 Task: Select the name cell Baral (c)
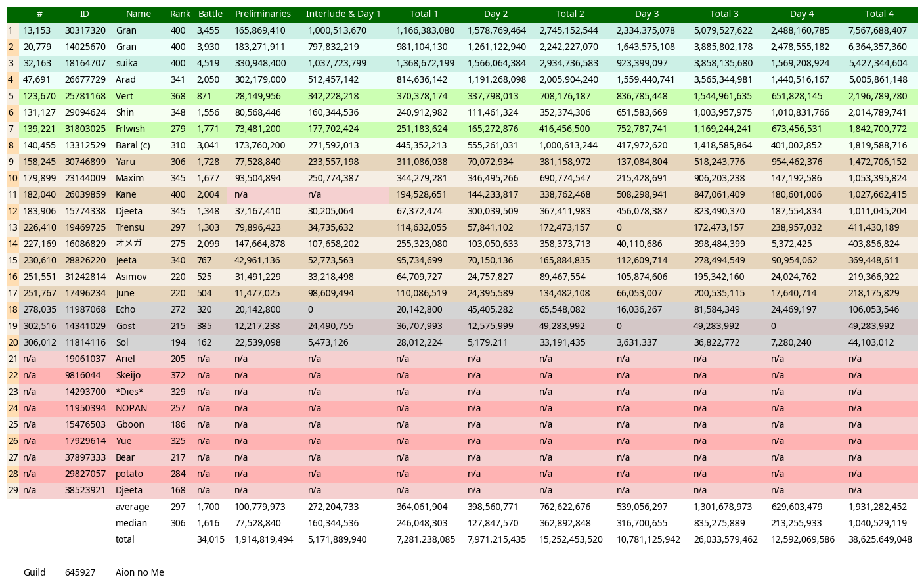(133, 145)
